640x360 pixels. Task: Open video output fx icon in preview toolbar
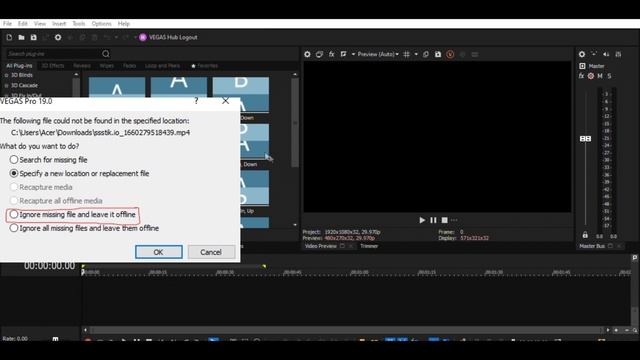[331, 54]
